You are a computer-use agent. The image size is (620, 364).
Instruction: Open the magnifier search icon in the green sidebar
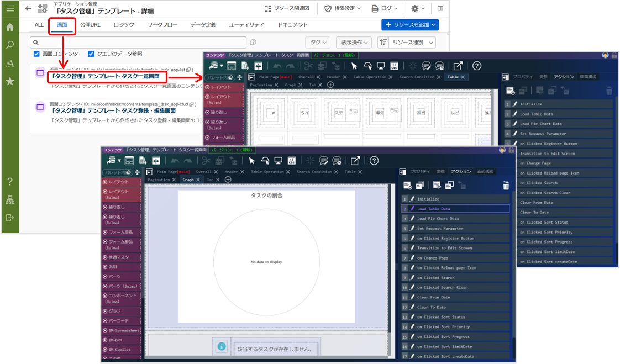tap(10, 45)
